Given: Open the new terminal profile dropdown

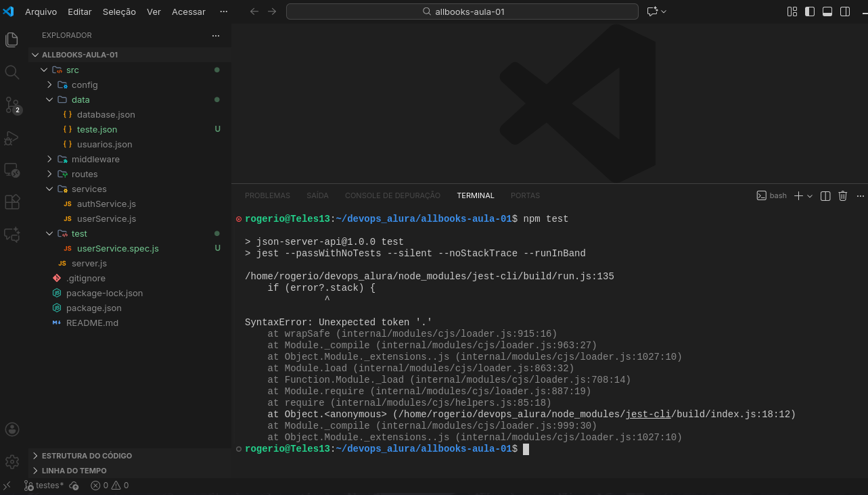Looking at the screenshot, I should [809, 196].
